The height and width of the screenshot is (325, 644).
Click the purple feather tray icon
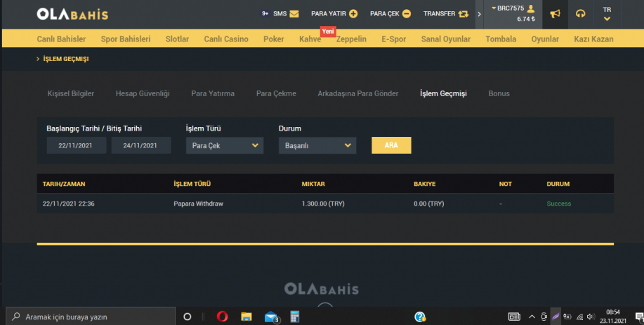556,317
